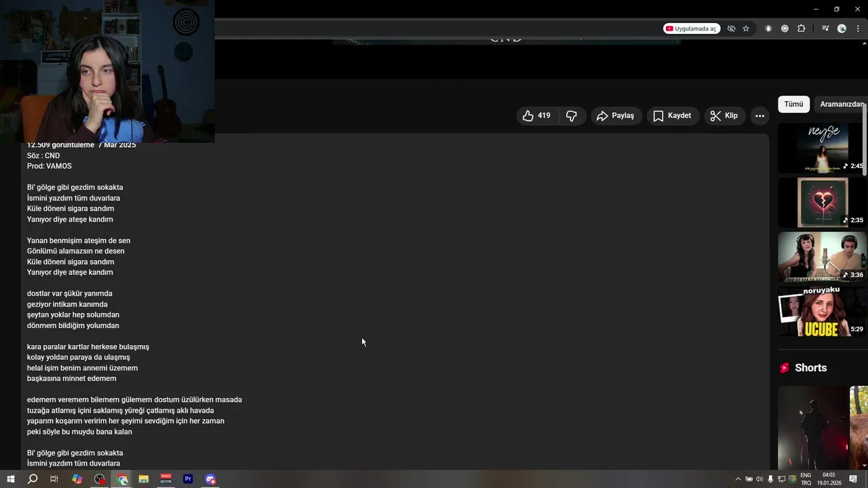Switch to OBS Studio on the taskbar

tap(100, 479)
